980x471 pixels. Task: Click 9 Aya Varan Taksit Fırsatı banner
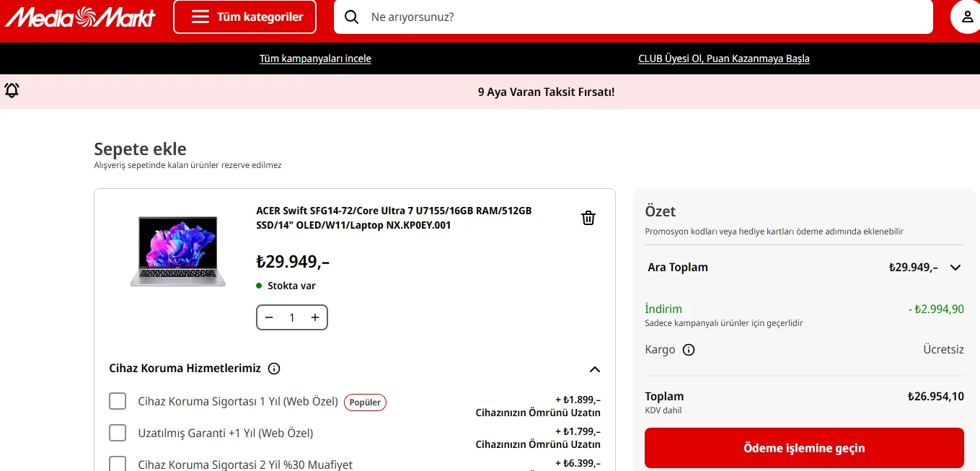[x=546, y=92]
